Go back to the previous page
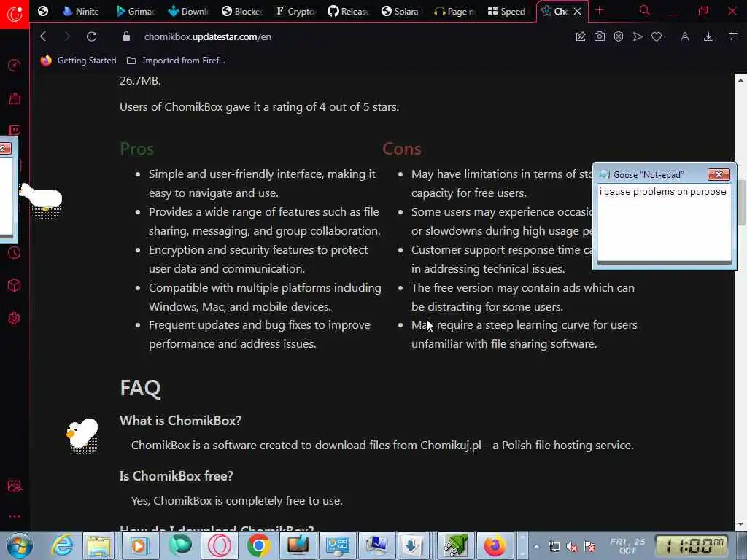Viewport: 747px width, 560px height. pos(43,36)
